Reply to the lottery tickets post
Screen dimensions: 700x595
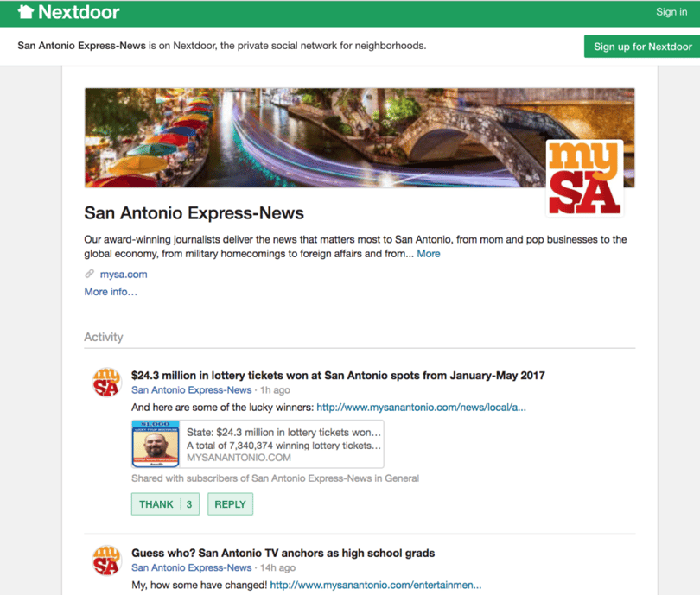(x=231, y=504)
